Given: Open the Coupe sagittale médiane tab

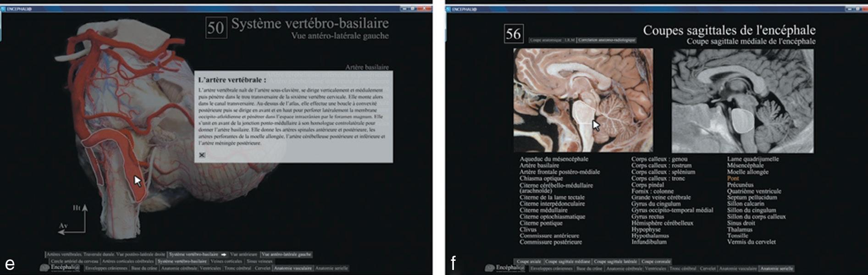Looking at the screenshot, I should (x=568, y=262).
